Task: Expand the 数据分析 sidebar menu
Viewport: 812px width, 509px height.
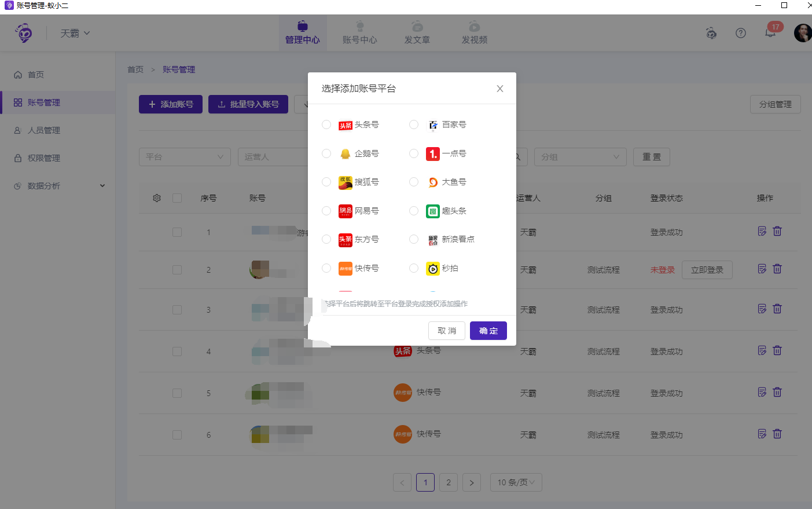Action: tap(58, 186)
